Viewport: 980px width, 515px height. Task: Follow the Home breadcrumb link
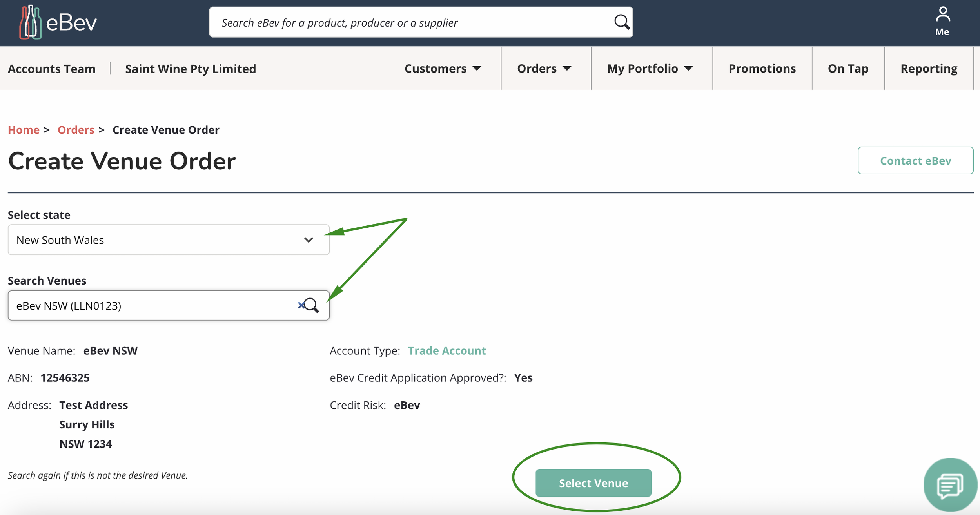(x=24, y=130)
